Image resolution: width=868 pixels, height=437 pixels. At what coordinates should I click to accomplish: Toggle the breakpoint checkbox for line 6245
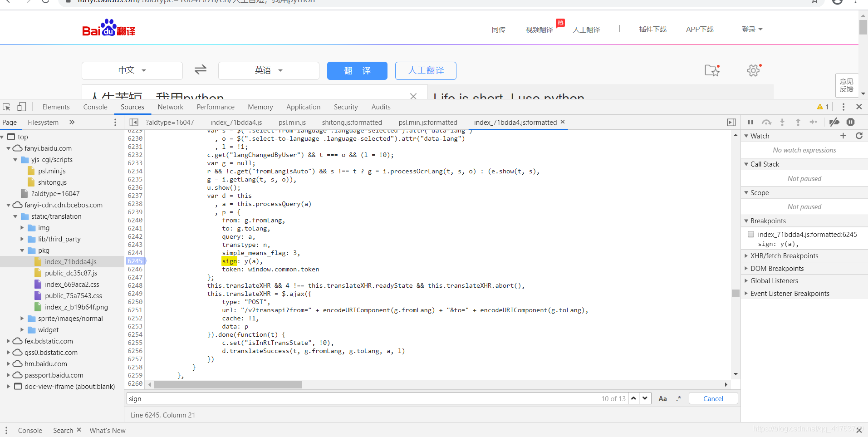click(751, 234)
